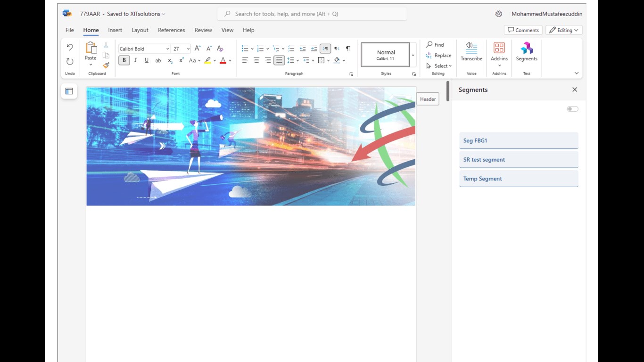
Task: Click the document vertical scrollbar thumb
Action: click(x=448, y=91)
